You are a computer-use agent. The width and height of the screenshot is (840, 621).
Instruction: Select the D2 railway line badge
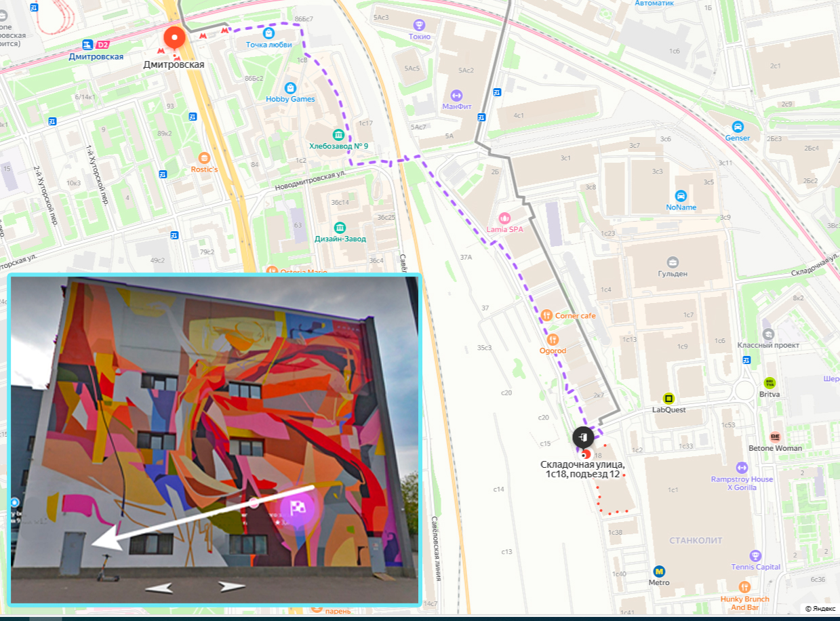[103, 45]
